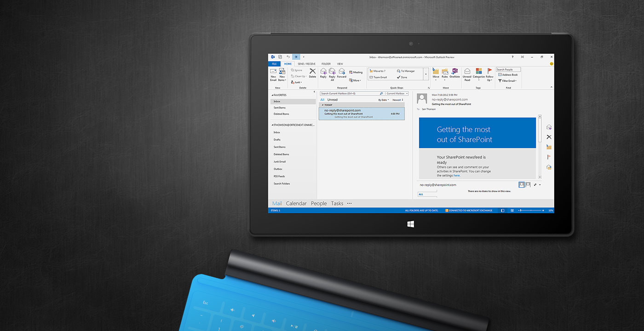The height and width of the screenshot is (331, 644).
Task: Collapse the folder pane arrow
Action: coord(314,92)
